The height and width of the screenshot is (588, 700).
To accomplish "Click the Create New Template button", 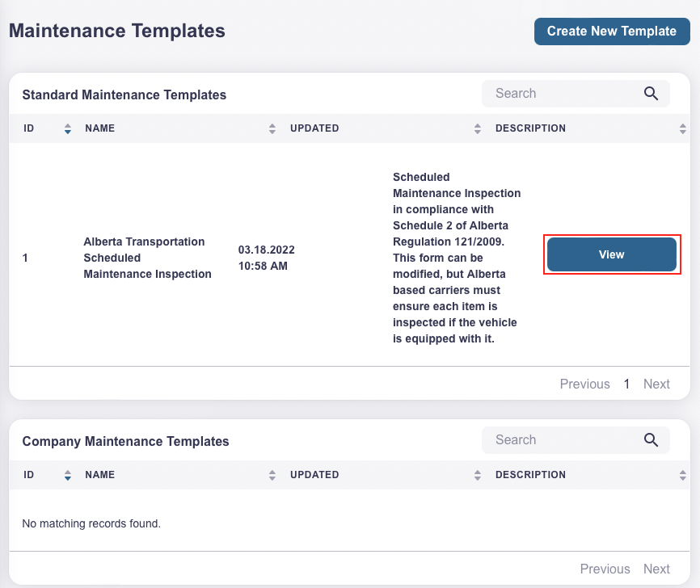I will coord(611,31).
